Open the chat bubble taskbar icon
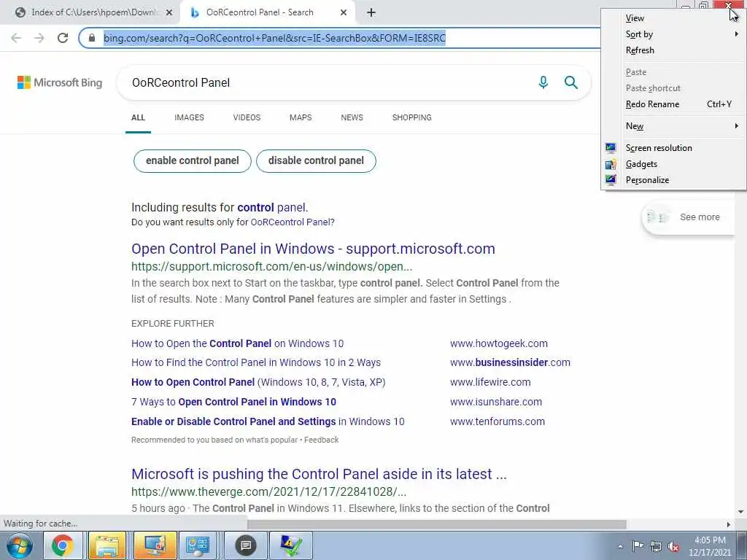The height and width of the screenshot is (560, 747). (245, 545)
